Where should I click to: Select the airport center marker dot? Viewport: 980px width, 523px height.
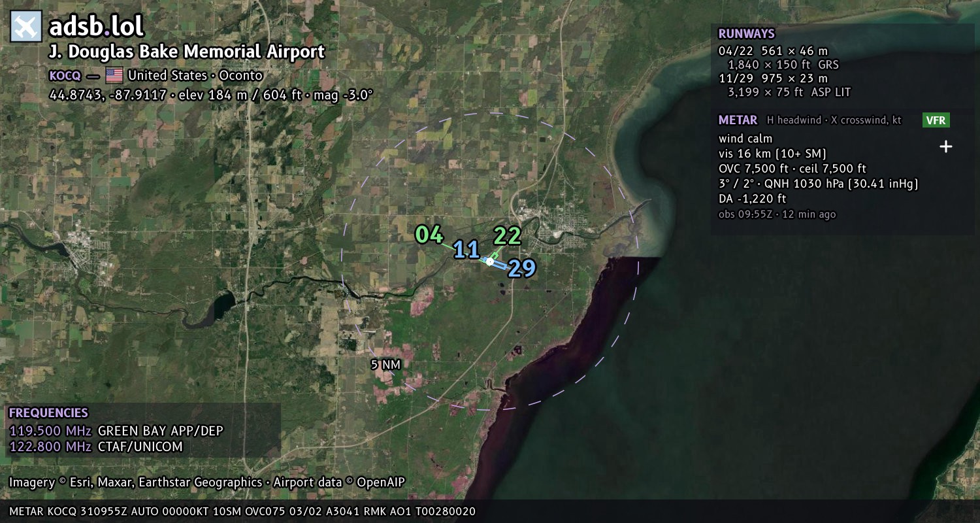490,261
